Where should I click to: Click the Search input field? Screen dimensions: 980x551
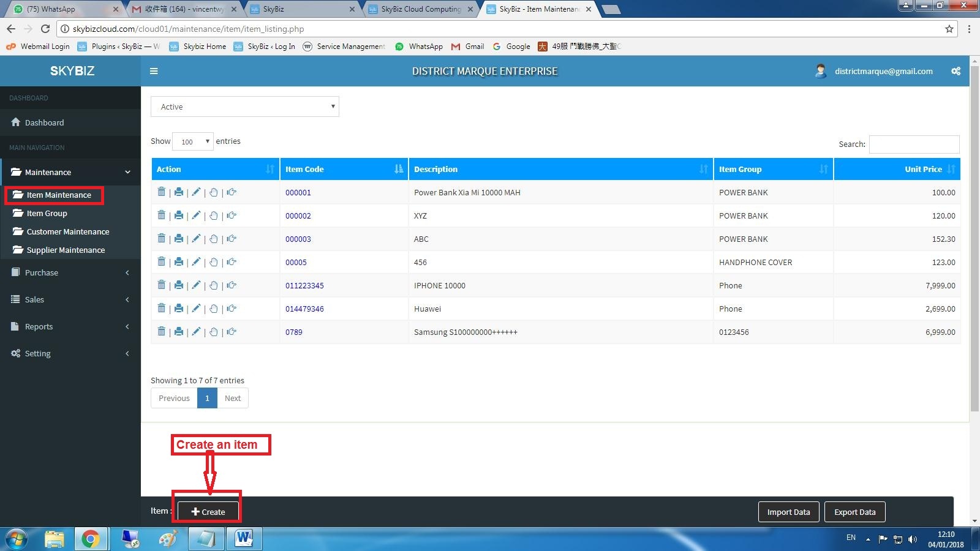(x=914, y=144)
